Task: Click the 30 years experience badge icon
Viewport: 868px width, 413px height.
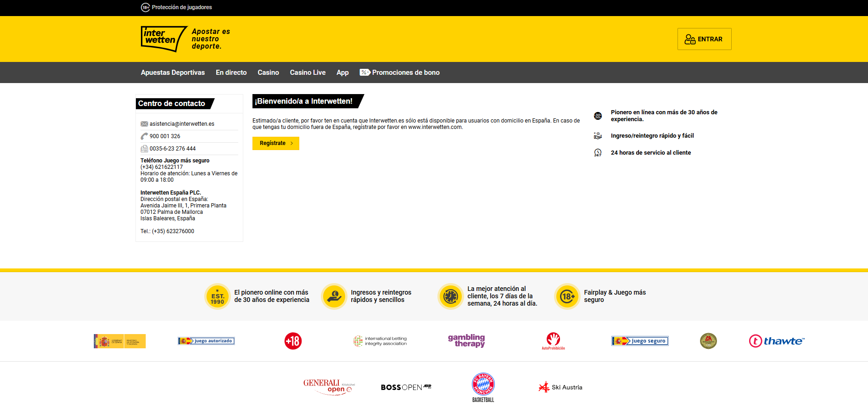Action: click(x=598, y=116)
